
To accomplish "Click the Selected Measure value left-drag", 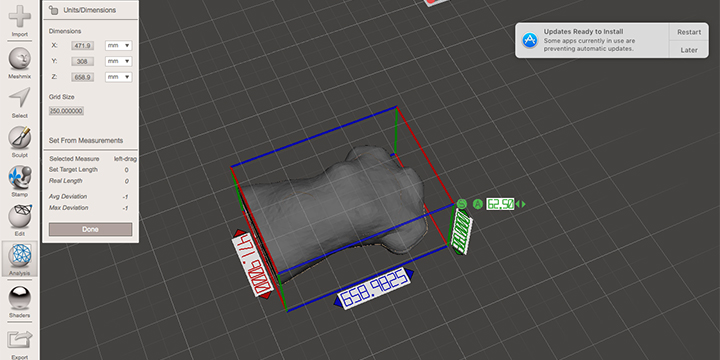I will click(x=125, y=159).
